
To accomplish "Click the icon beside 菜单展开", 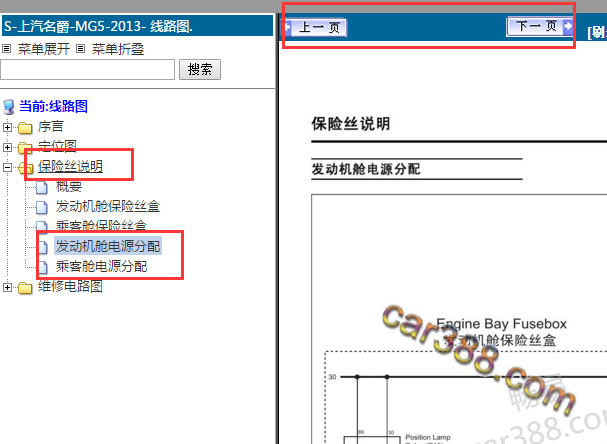I will [7, 49].
